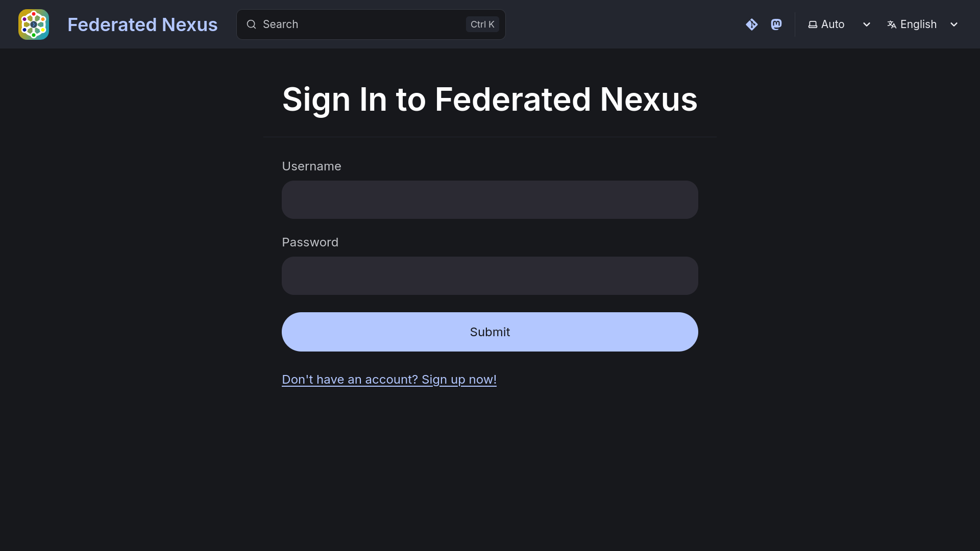Click the Federated Nexus logo icon
This screenshot has width=980, height=551.
coord(33,24)
